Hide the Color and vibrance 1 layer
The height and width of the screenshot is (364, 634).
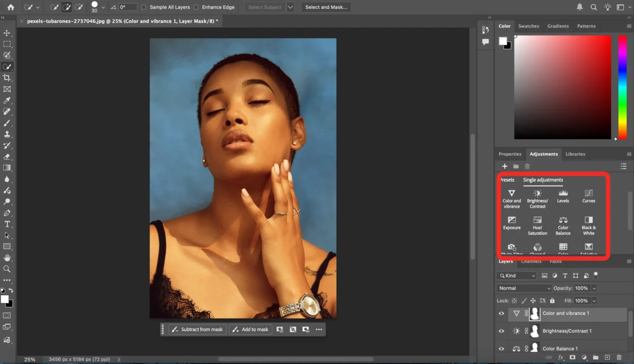501,313
